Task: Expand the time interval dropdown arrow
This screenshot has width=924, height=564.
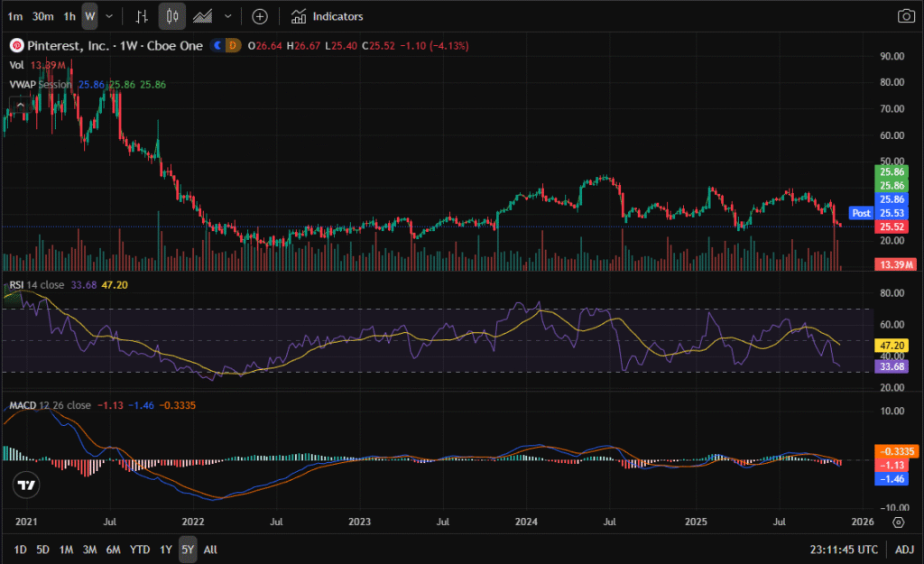Action: click(109, 16)
